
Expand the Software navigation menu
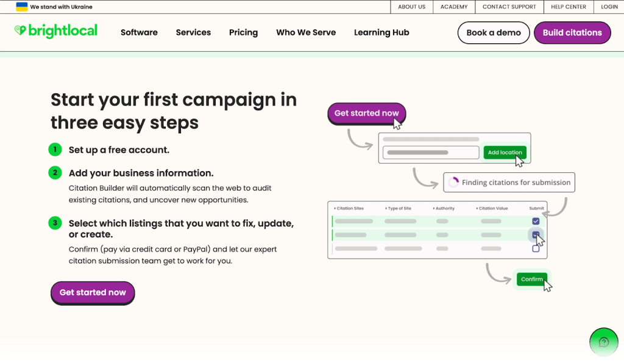click(139, 32)
